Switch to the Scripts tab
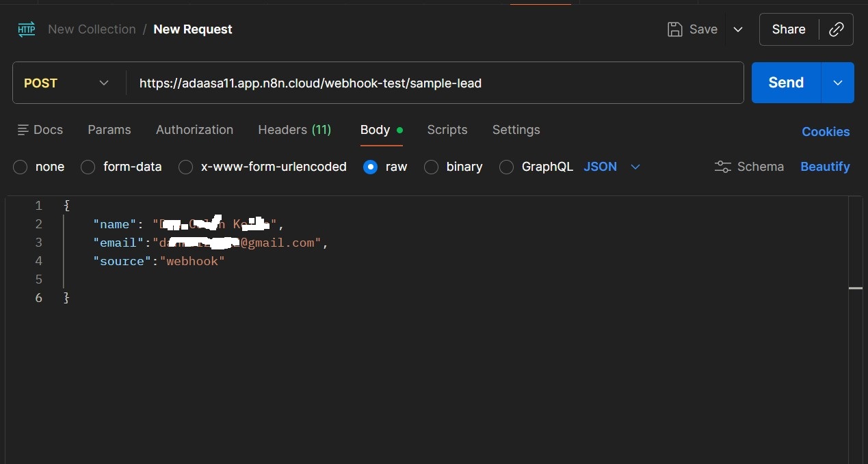Image resolution: width=868 pixels, height=464 pixels. (447, 130)
